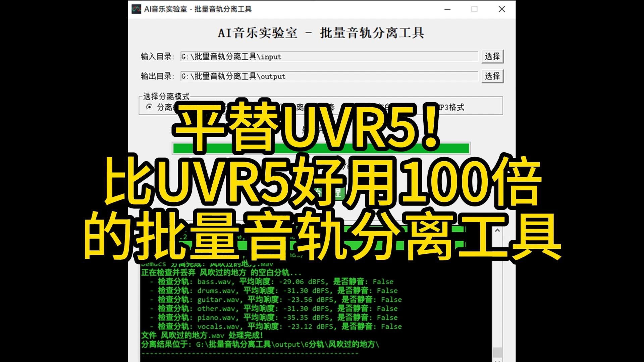Click the log scrollbar thumb
This screenshot has height=362, width=644.
click(497, 352)
